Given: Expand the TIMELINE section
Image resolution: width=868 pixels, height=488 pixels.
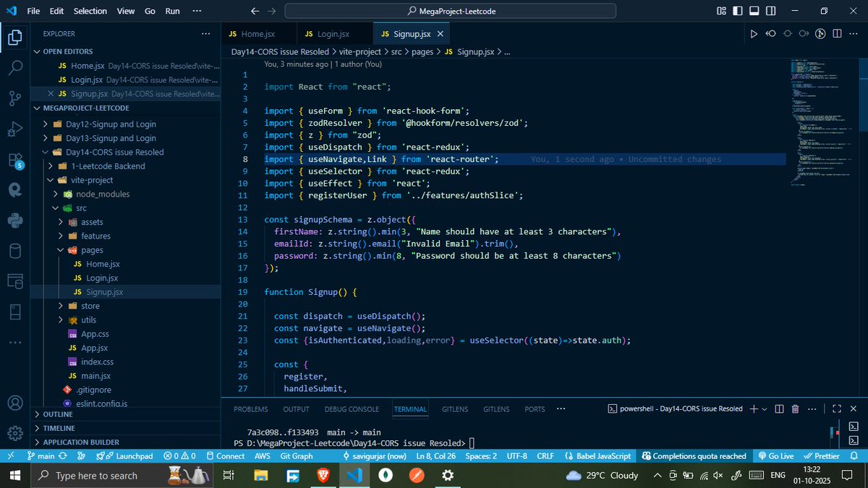Looking at the screenshot, I should point(59,428).
